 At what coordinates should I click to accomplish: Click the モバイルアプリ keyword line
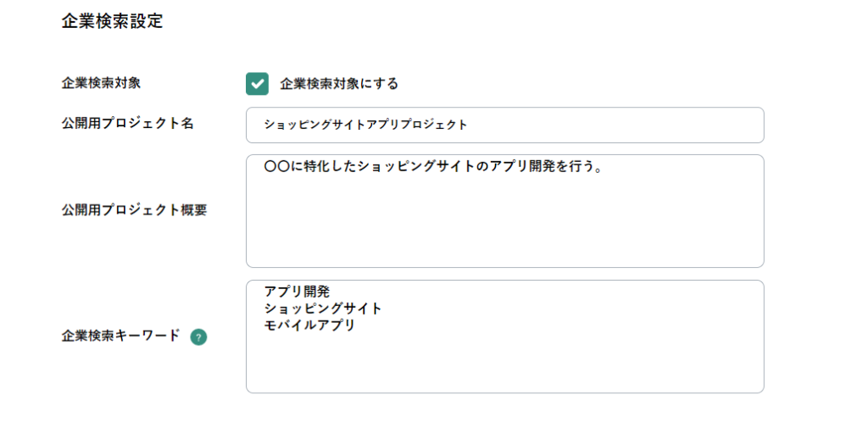[309, 325]
